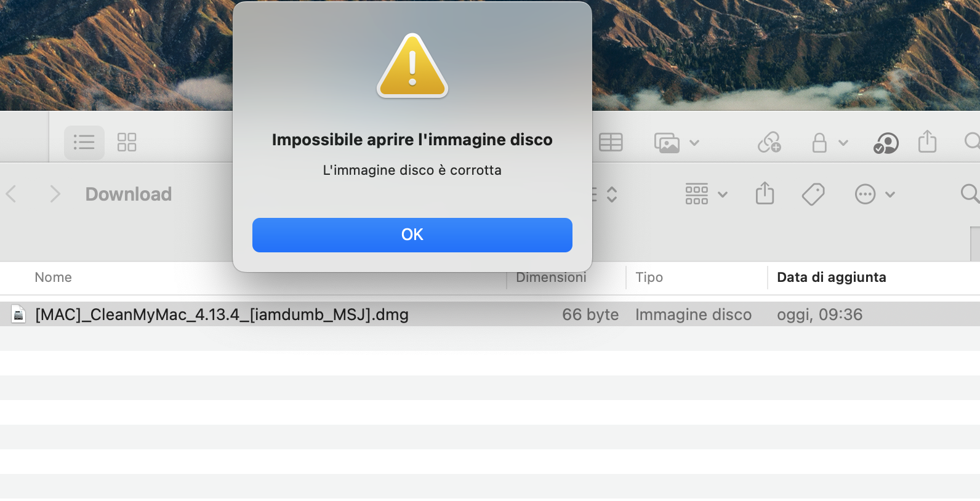The image size is (980, 501).
Task: Click the cloud link add icon
Action: 769,143
